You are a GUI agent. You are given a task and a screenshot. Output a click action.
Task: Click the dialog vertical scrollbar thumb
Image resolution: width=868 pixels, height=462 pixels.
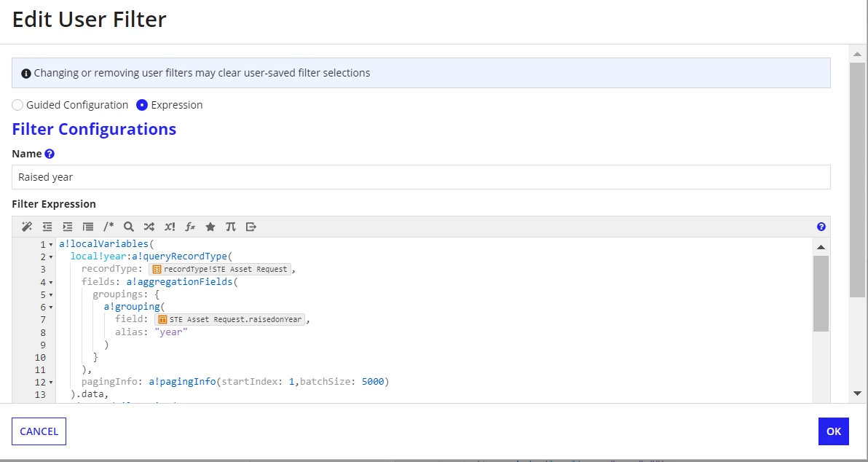tap(858, 180)
